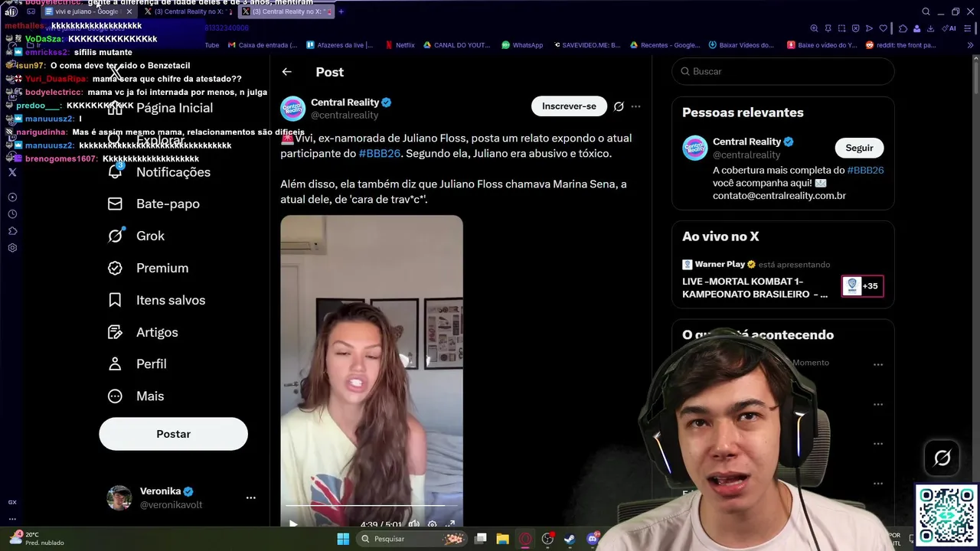
Task: Click the pin icon in address bar
Action: [x=828, y=28]
